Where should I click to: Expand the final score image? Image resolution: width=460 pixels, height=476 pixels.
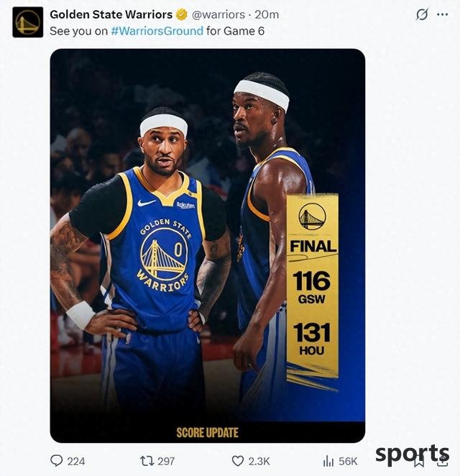point(208,246)
